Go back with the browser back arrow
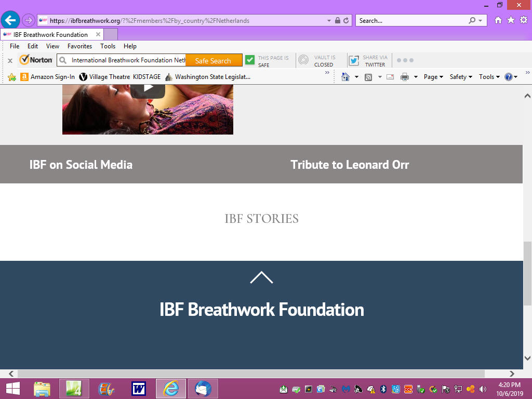Screen dimensions: 532x399 10,20
